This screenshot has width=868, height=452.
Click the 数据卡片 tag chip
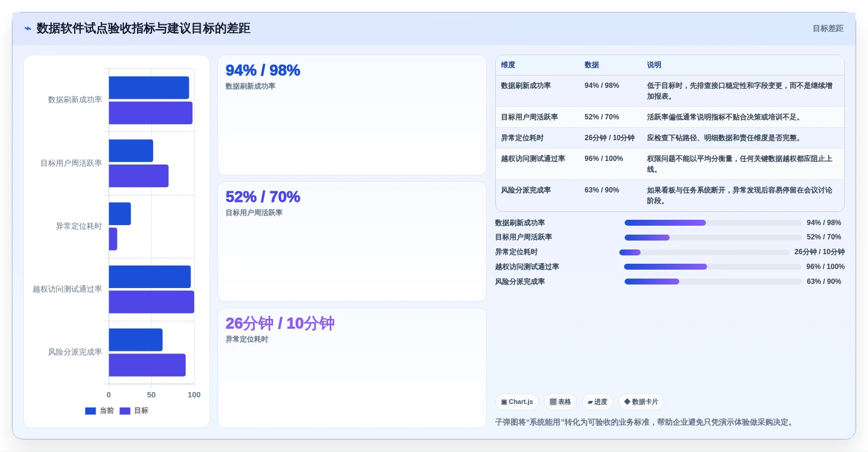[x=641, y=402]
